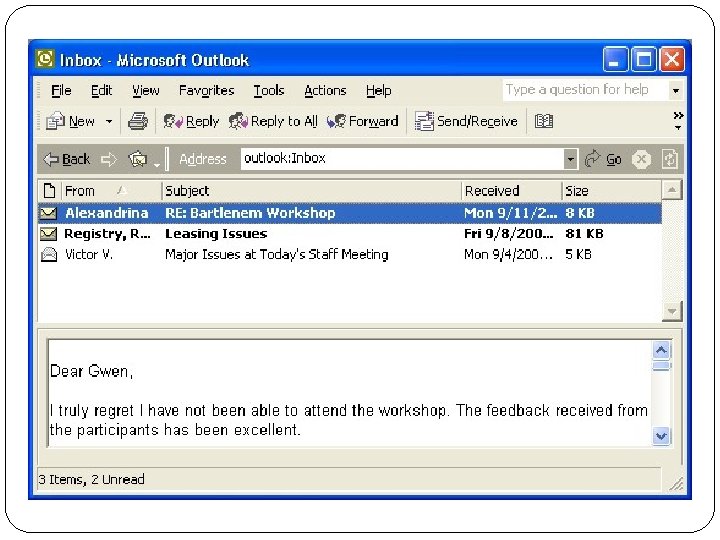The height and width of the screenshot is (540, 720).
Task: Click the outlook:Inbox address field
Action: (402, 159)
